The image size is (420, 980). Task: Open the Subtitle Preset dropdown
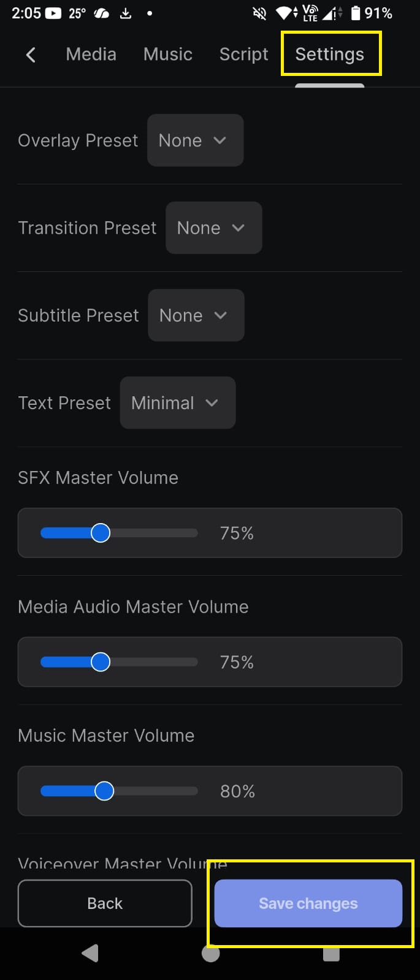pyautogui.click(x=196, y=315)
